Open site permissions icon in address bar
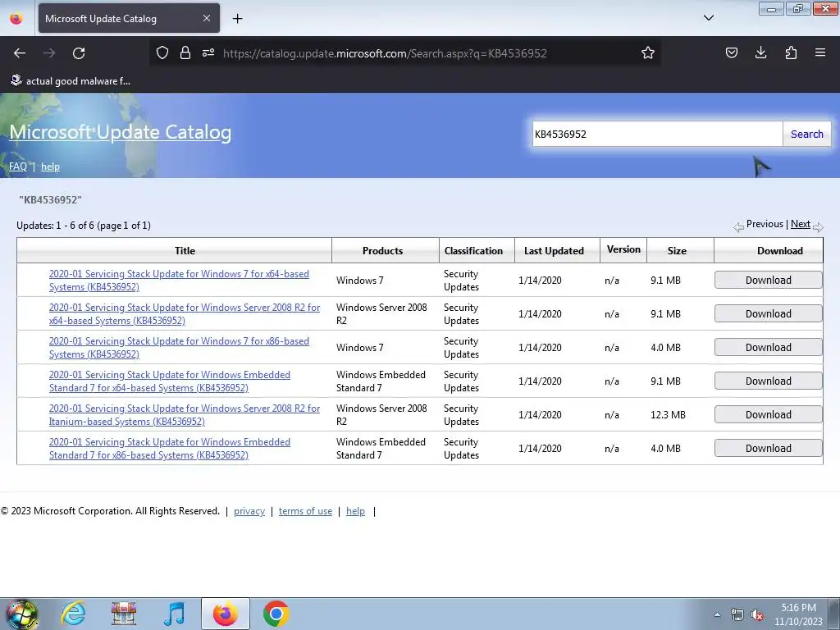The image size is (840, 630). [x=208, y=52]
